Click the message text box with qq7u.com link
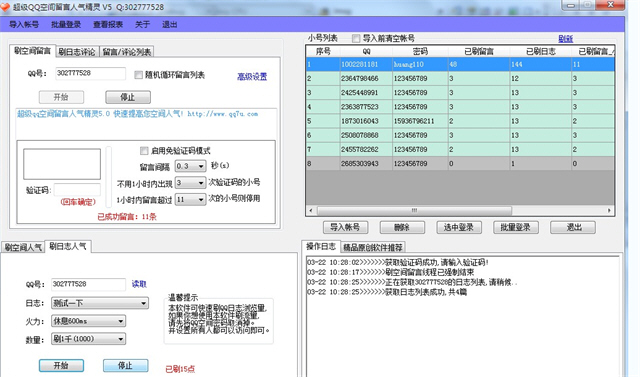The width and height of the screenshot is (640, 377). (x=147, y=123)
